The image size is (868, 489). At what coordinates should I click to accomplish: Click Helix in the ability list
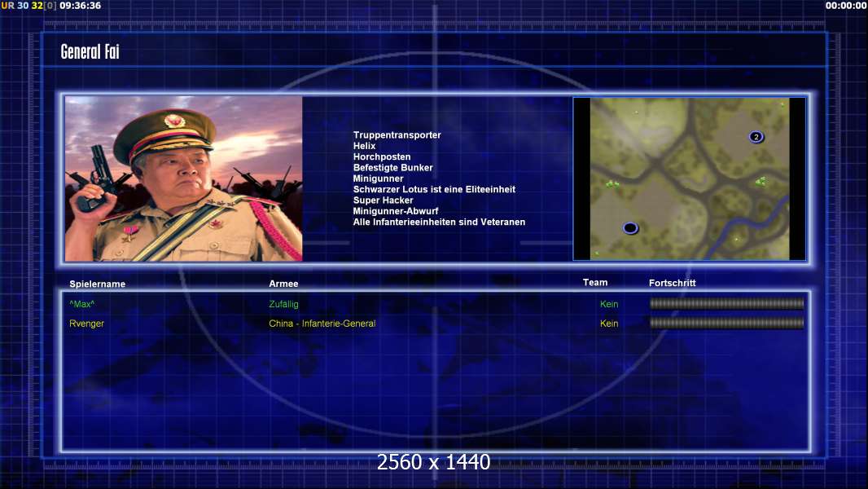point(364,146)
